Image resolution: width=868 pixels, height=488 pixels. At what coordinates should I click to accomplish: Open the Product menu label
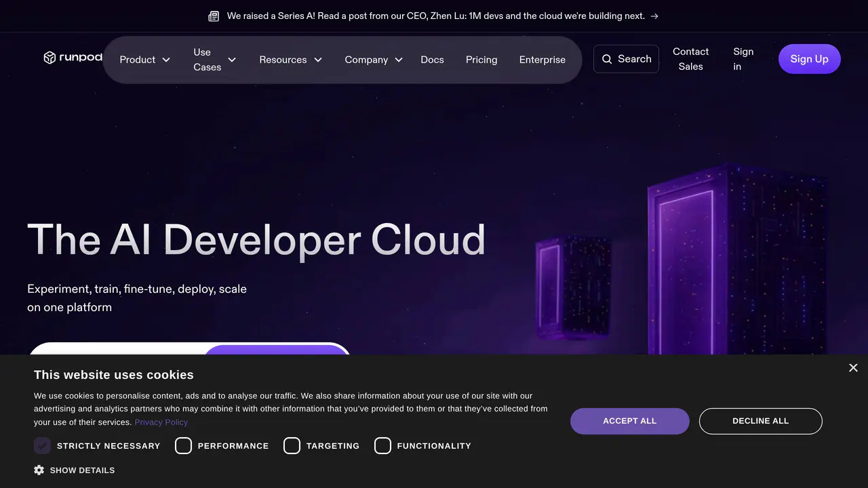pyautogui.click(x=138, y=60)
